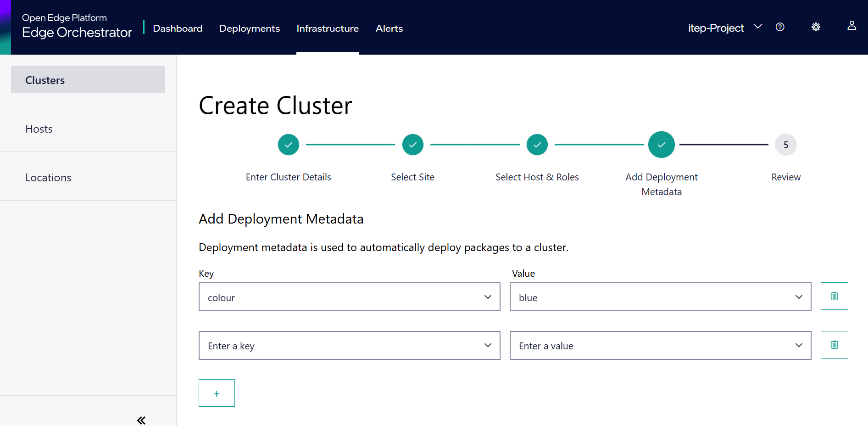
Task: Select Clusters in the sidebar
Action: [x=45, y=79]
